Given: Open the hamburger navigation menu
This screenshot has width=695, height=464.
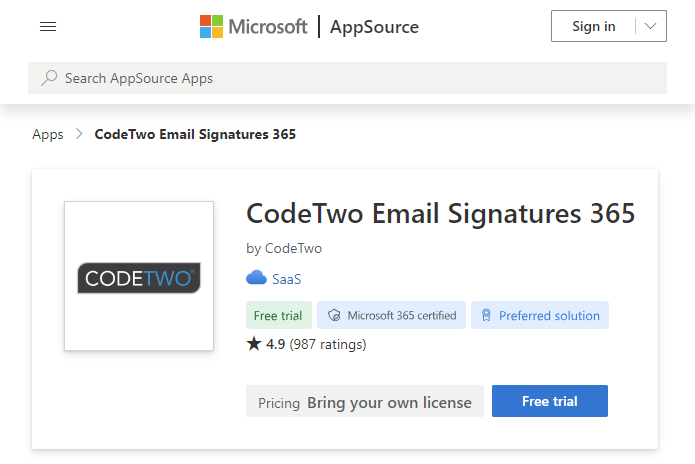Looking at the screenshot, I should [48, 27].
